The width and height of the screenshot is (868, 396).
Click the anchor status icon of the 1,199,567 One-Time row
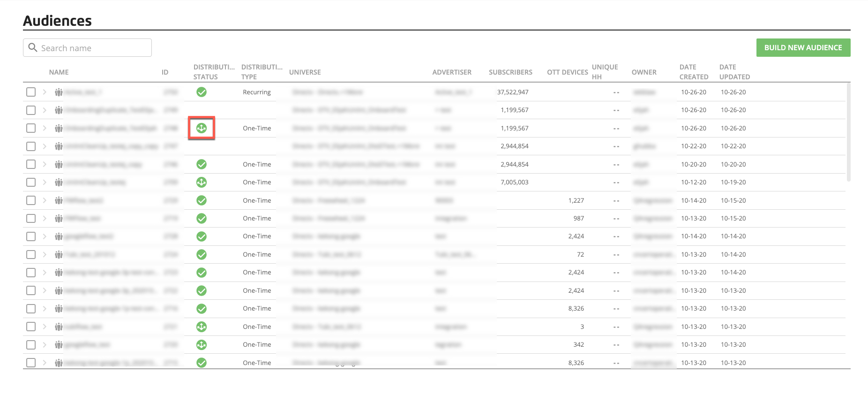(x=202, y=128)
